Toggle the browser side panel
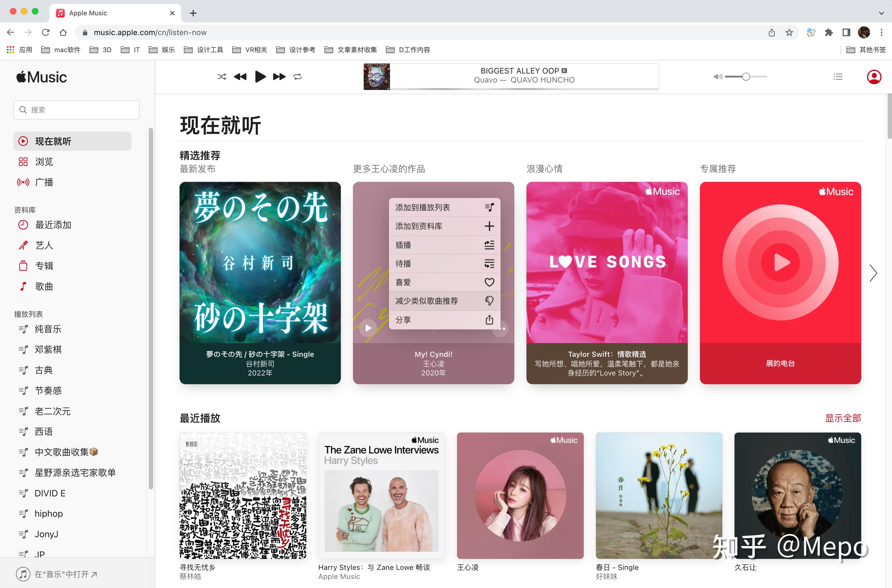The height and width of the screenshot is (588, 892). coord(846,33)
